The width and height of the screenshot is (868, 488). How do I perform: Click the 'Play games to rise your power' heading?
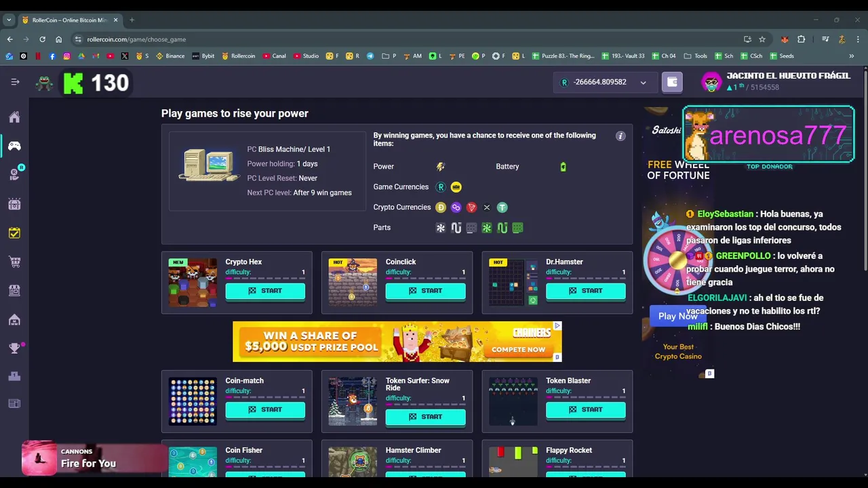point(235,113)
